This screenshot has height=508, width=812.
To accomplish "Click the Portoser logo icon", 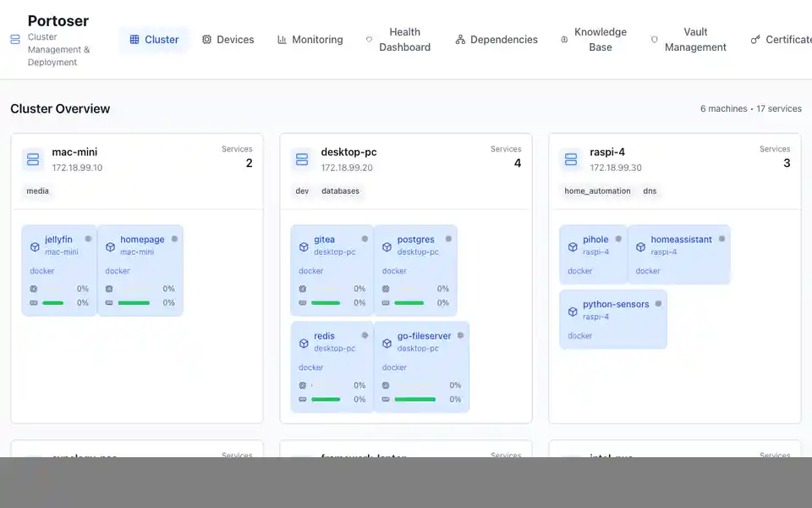I will click(15, 40).
